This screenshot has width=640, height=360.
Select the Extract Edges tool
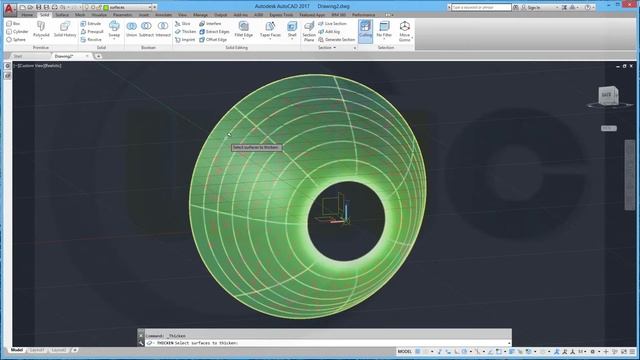click(214, 31)
